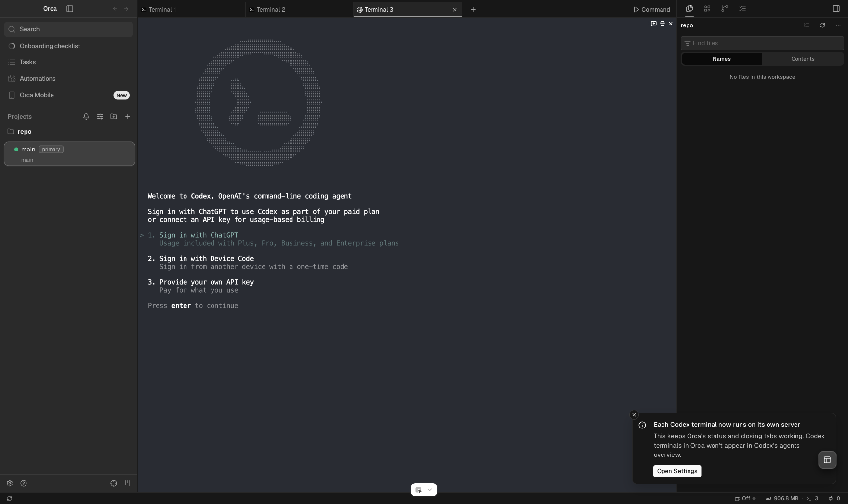Open the file explorer panel icon
This screenshot has width=848, height=504.
pyautogui.click(x=689, y=9)
